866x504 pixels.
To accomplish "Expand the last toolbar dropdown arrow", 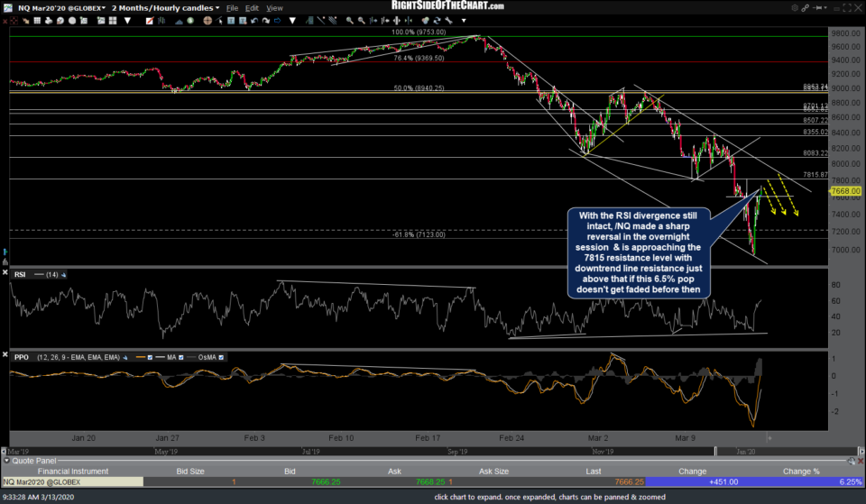I will [464, 21].
